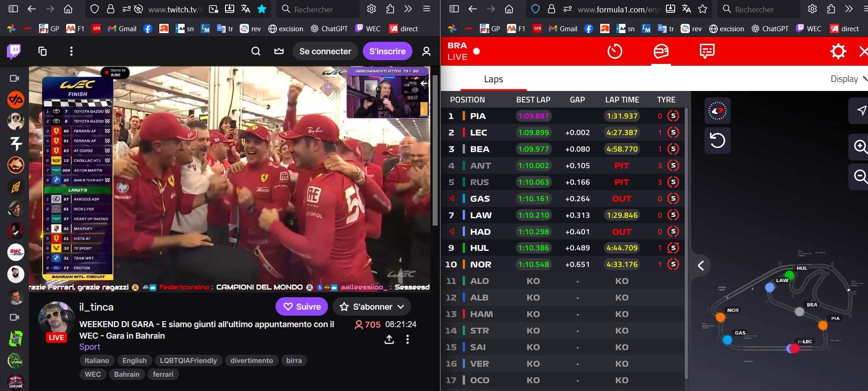Collapse the track map side panel
This screenshot has width=868, height=391.
701,266
